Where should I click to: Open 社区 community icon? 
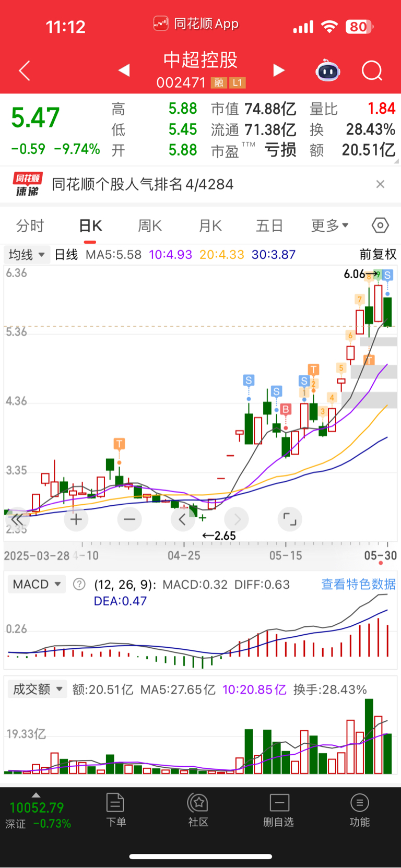[x=198, y=810]
